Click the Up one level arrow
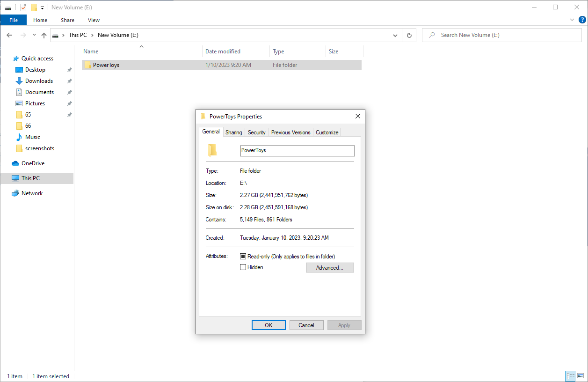 44,35
